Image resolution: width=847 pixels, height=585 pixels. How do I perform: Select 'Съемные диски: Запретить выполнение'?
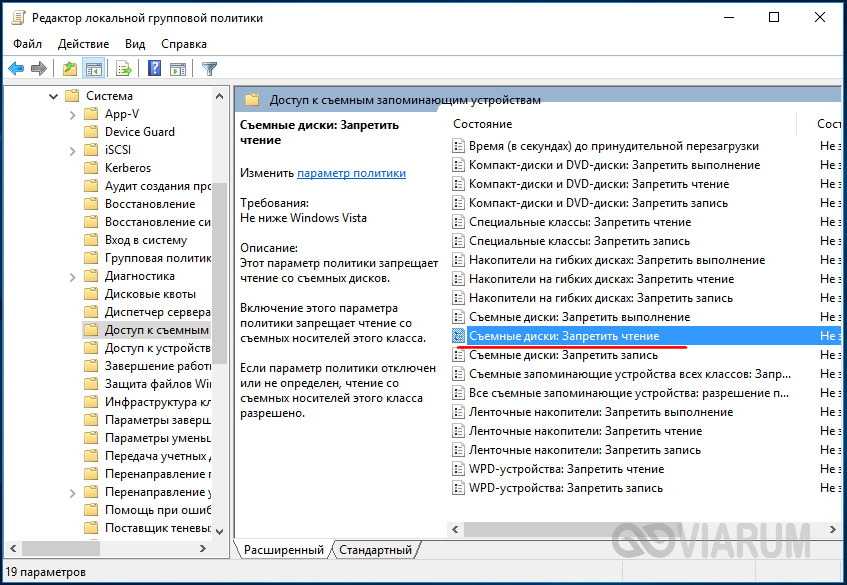point(579,317)
